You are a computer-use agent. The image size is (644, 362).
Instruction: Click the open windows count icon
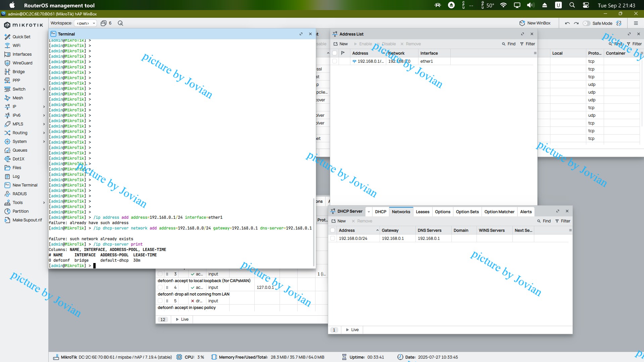click(103, 23)
